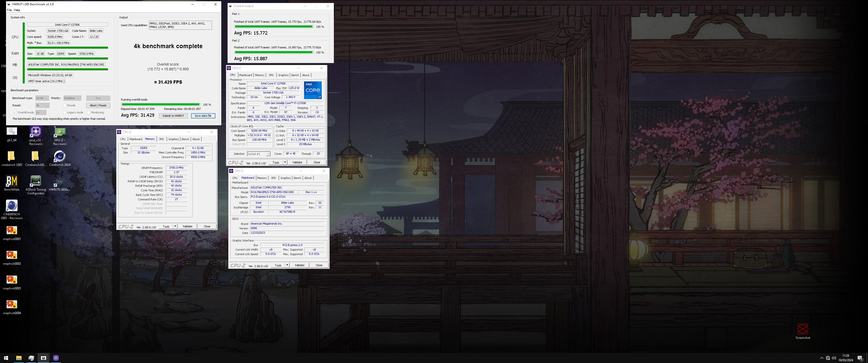868x363 pixels.
Task: Click the Abort / Reset button
Action: (98, 105)
